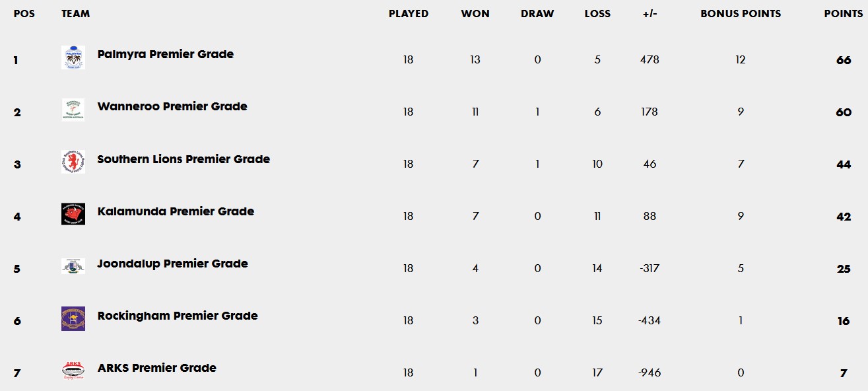Click the PLAYED column header
Viewport: 868px width, 391px height.
pos(409,14)
